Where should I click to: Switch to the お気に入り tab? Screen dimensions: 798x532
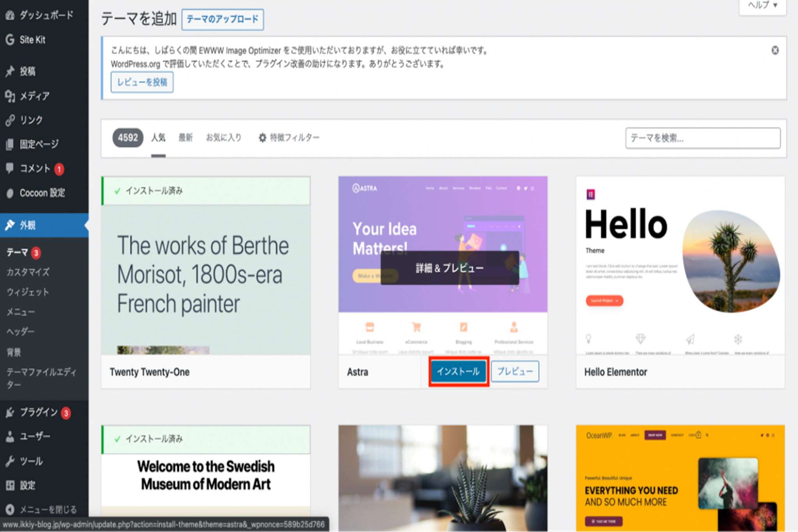coord(224,138)
